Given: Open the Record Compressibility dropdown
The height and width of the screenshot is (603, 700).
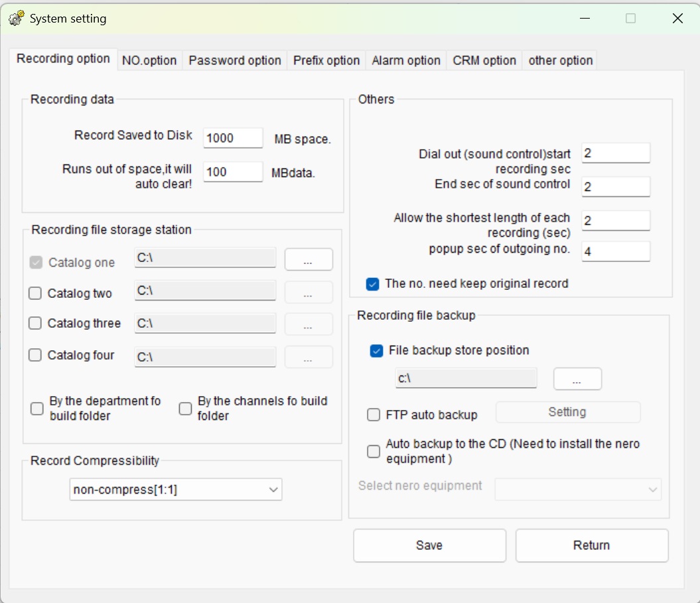Looking at the screenshot, I should (x=175, y=490).
